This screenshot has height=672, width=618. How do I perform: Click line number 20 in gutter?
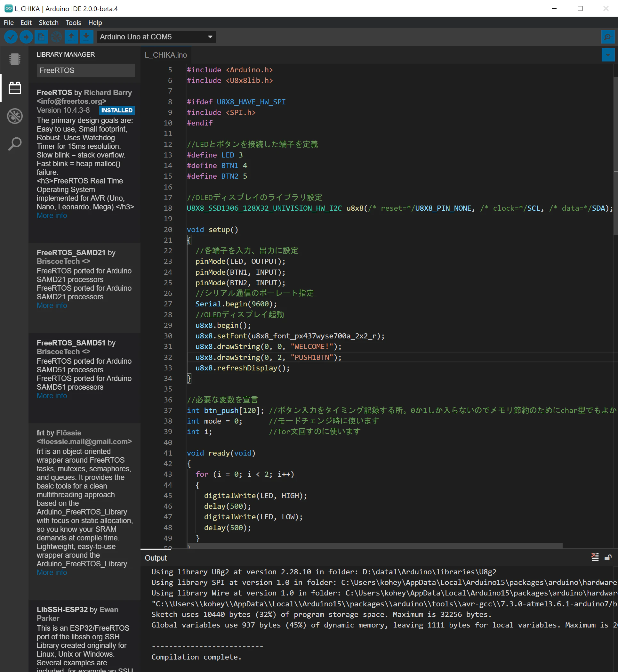pyautogui.click(x=168, y=230)
